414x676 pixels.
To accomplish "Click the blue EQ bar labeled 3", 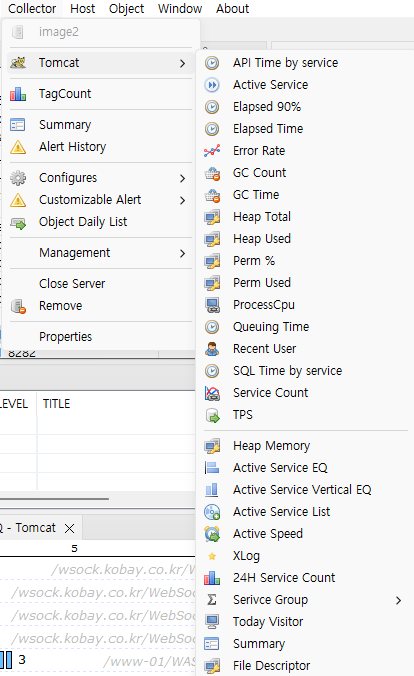I will click(x=6, y=660).
